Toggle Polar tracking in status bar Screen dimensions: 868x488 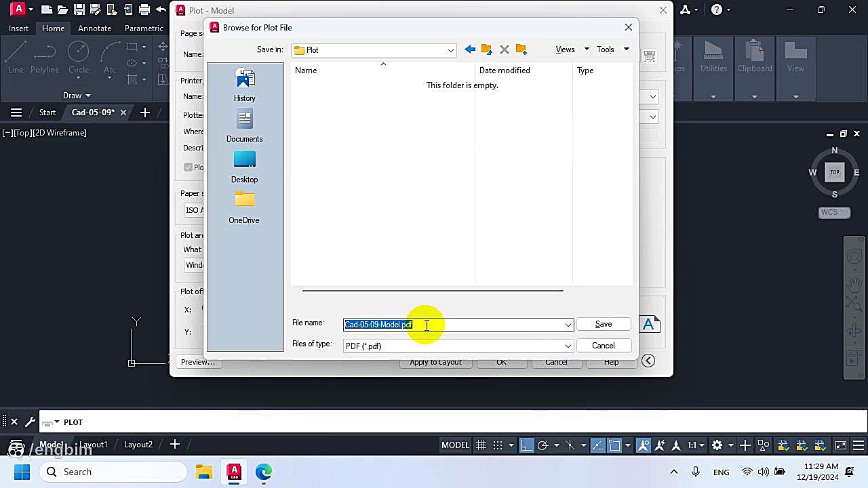click(x=542, y=445)
